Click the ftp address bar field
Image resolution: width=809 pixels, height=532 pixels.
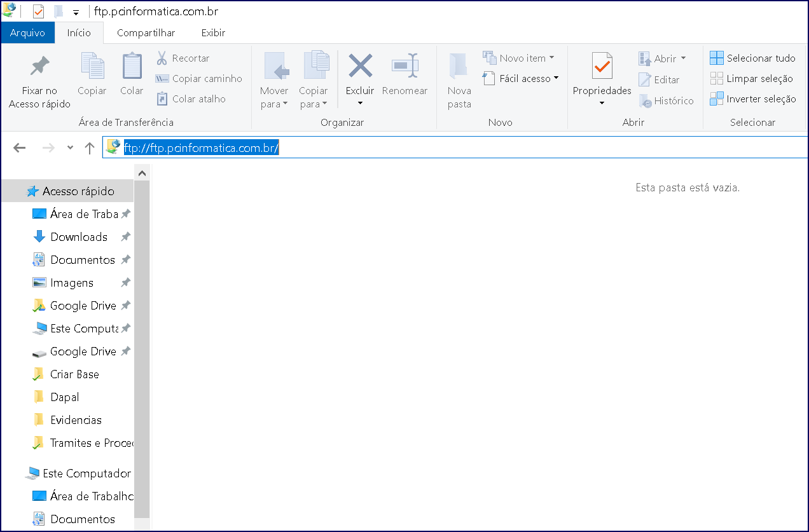click(455, 147)
